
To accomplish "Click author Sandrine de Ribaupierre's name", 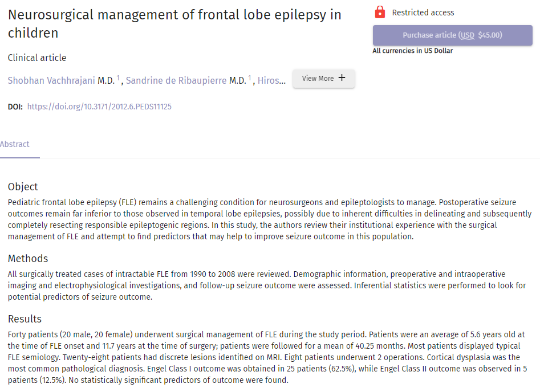I will (176, 81).
